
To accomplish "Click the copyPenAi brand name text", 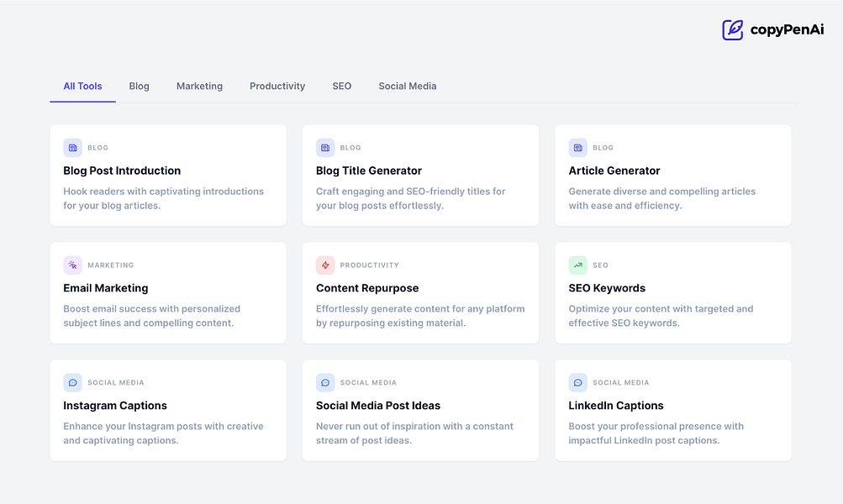I will pos(787,30).
